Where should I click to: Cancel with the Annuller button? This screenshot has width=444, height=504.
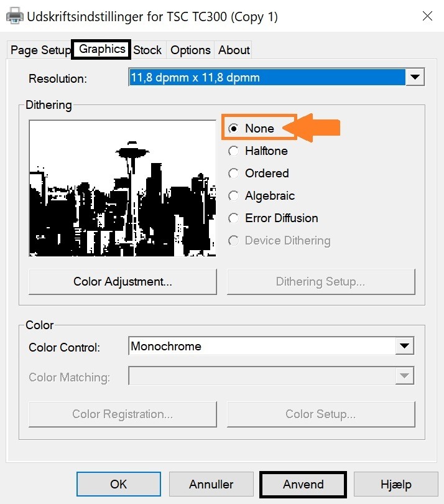click(x=211, y=484)
